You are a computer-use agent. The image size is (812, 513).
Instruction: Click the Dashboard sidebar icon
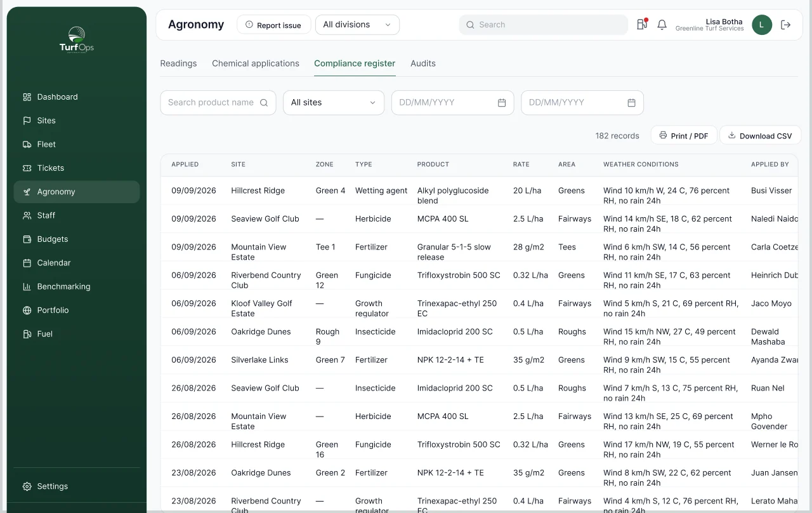(27, 97)
